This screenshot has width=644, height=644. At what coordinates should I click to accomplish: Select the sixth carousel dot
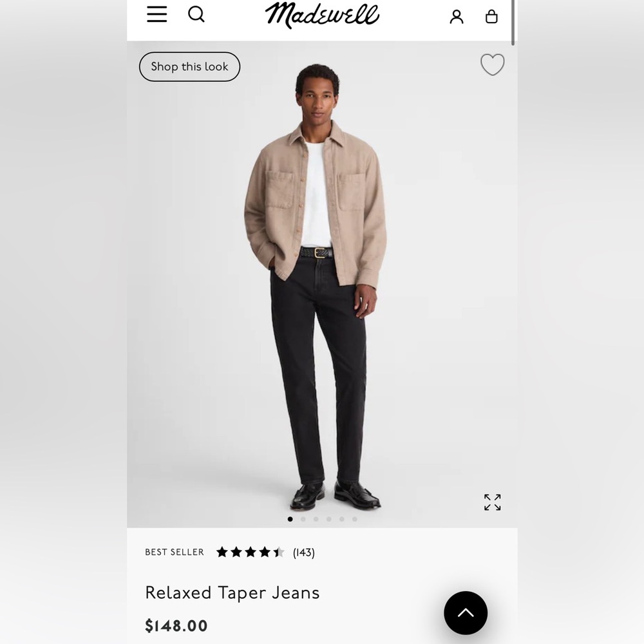355,519
